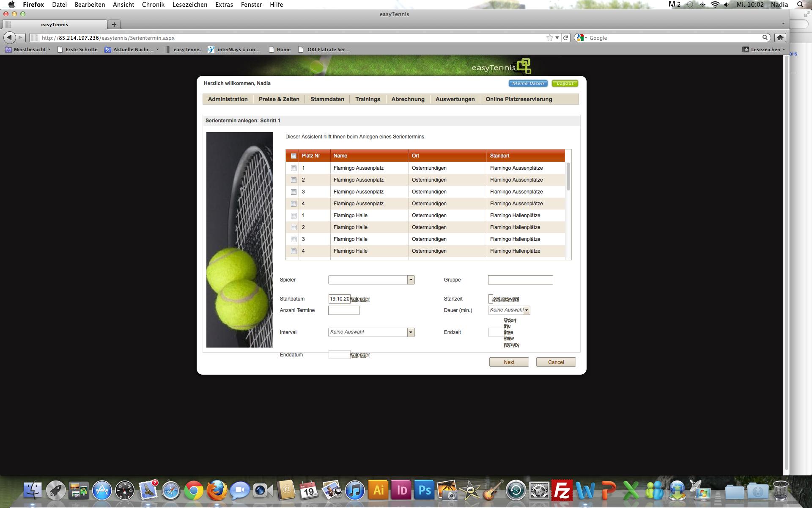
Task: Open the Intervall dropdown list
Action: coord(410,332)
